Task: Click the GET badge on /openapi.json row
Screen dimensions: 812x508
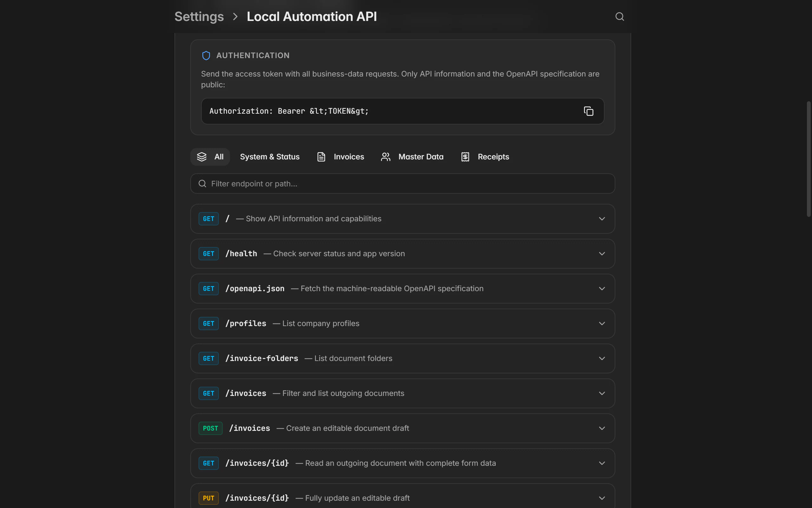Action: (208, 289)
